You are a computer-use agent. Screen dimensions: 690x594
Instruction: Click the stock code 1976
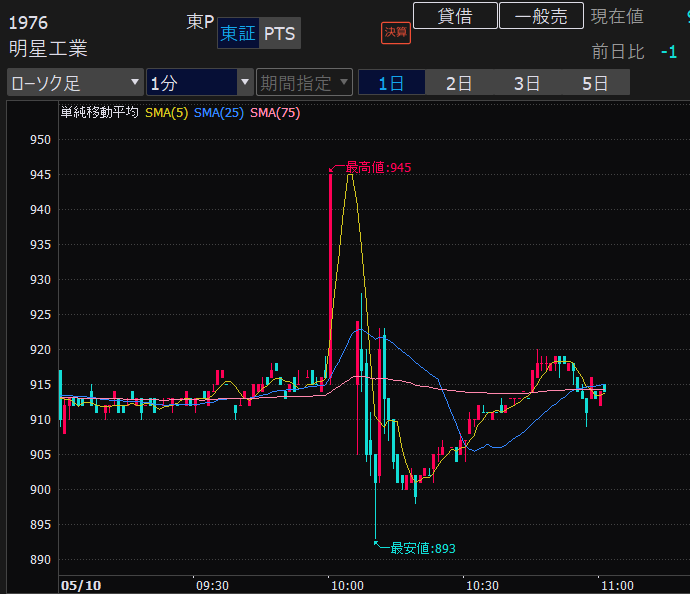tap(28, 23)
